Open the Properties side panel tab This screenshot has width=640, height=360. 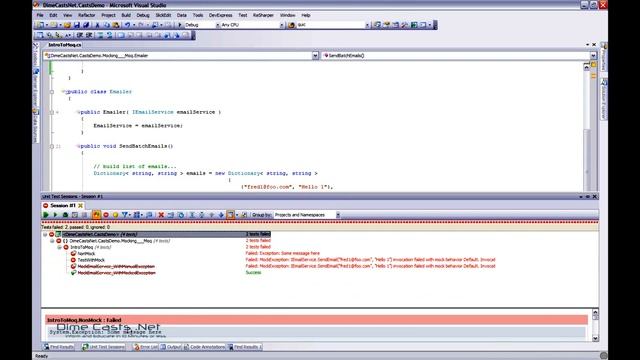coord(604,57)
